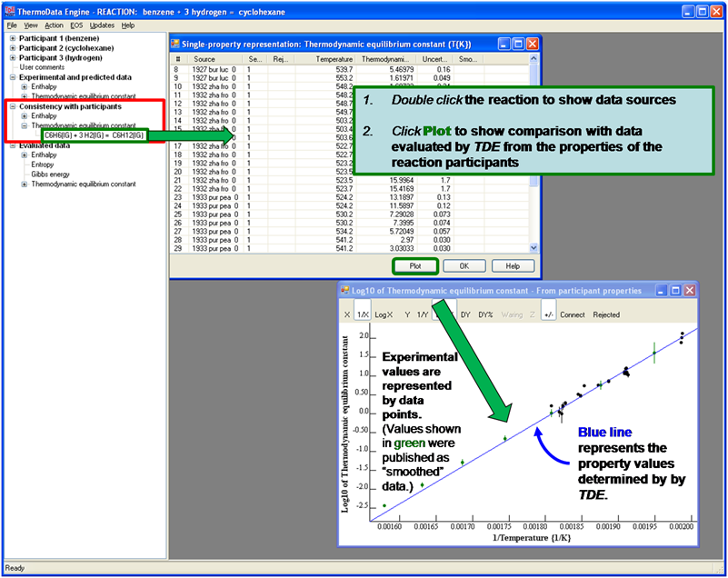This screenshot has height=578, width=728.
Task: Select the 1/Y axis option
Action: click(423, 314)
